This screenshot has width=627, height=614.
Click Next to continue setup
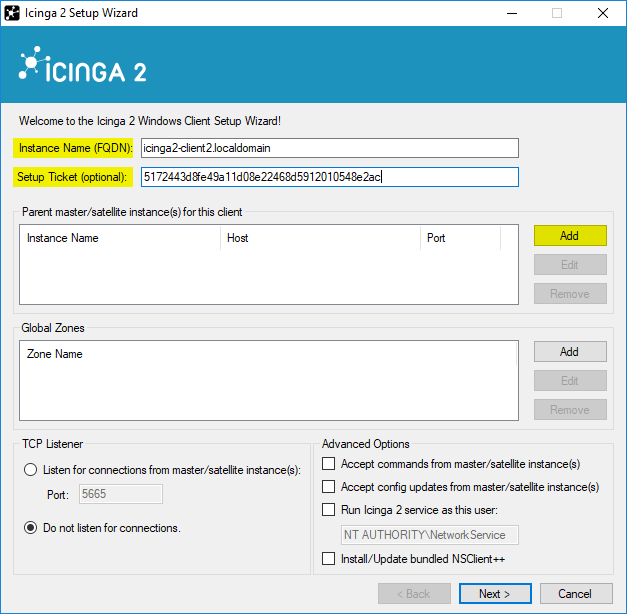point(495,594)
